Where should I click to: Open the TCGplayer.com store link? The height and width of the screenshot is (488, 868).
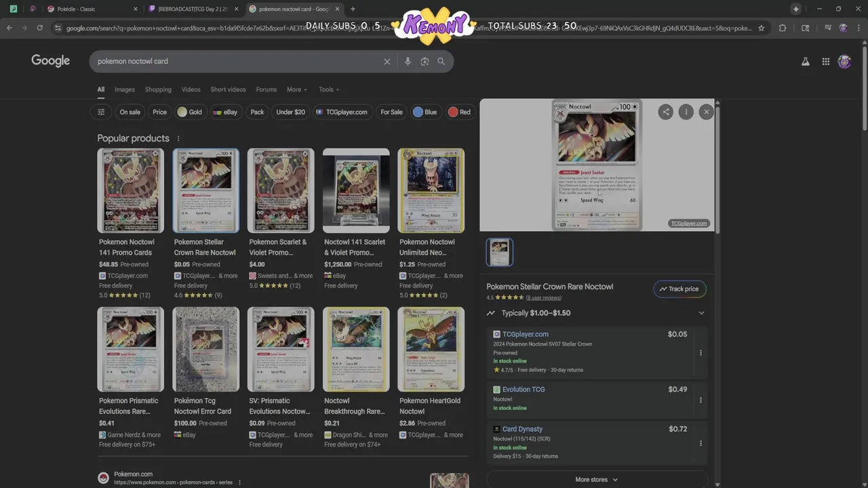526,334
